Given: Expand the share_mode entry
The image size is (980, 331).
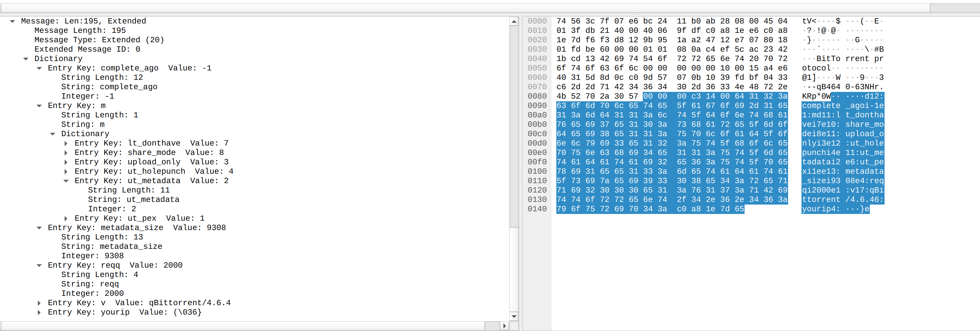Looking at the screenshot, I should click(66, 152).
